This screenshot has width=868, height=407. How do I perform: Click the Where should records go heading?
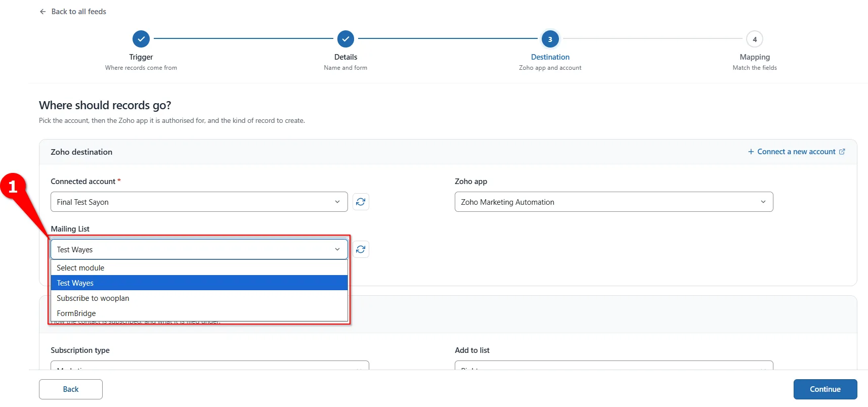(105, 105)
